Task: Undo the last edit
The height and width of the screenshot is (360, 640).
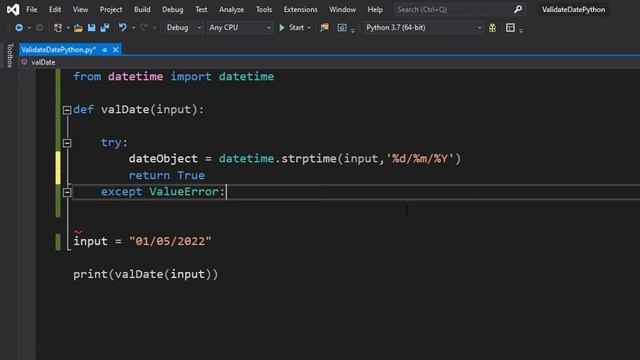Action: click(122, 28)
